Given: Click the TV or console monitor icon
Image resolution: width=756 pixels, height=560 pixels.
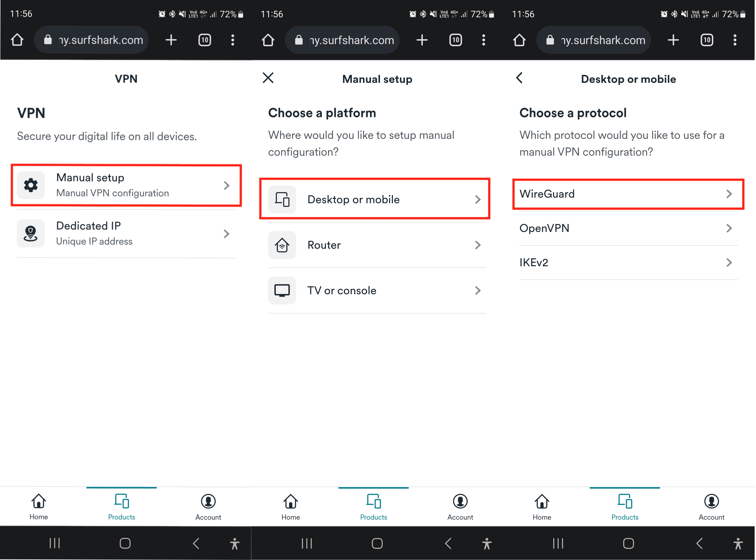Looking at the screenshot, I should (x=282, y=291).
